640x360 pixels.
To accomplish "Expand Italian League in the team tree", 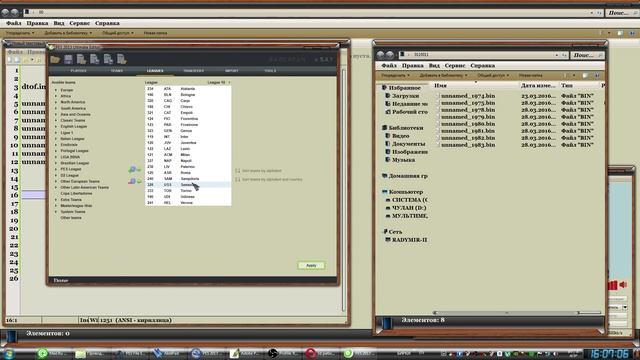I will point(56,139).
